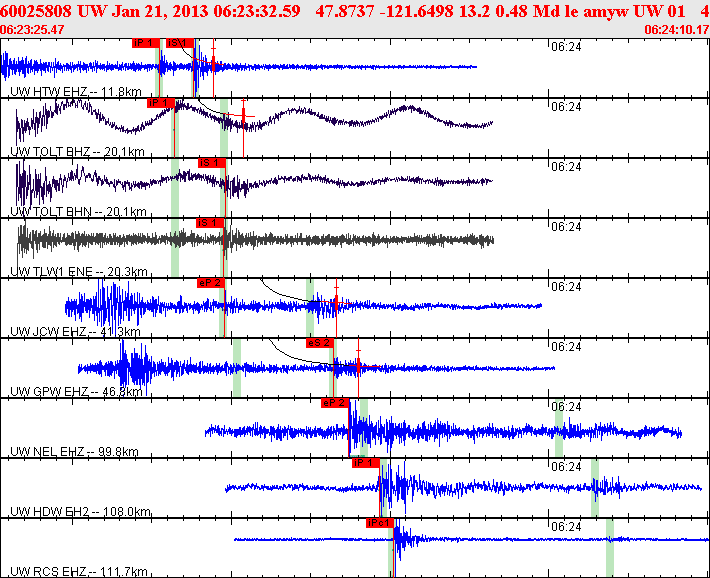
Task: Select the iP 1 pick on HDW trace
Action: pyautogui.click(x=366, y=463)
